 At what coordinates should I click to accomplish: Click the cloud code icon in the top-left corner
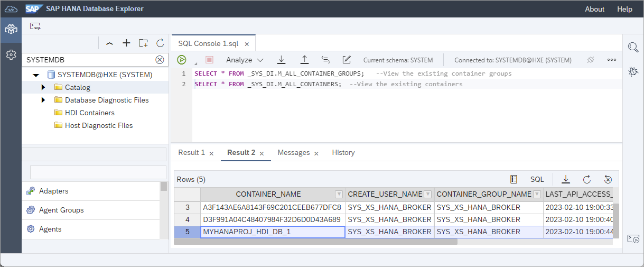(x=11, y=9)
